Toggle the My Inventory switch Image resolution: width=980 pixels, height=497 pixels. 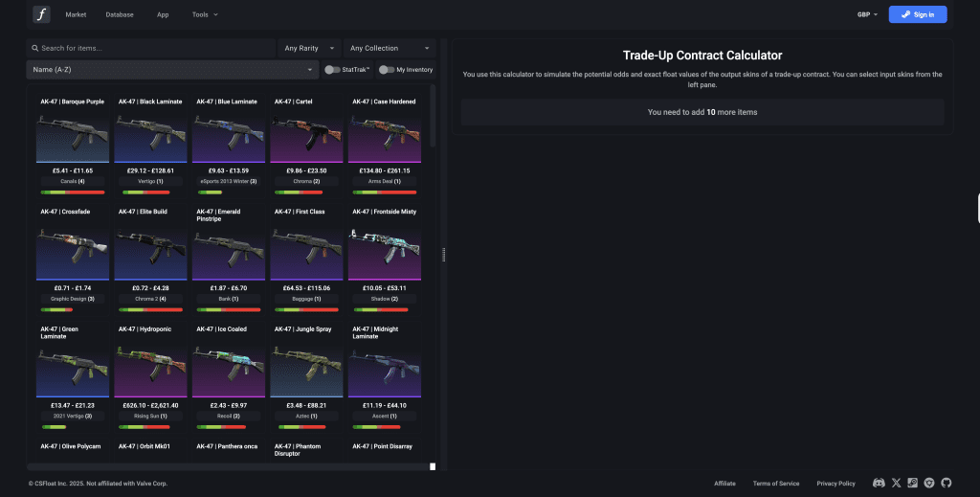click(x=387, y=69)
